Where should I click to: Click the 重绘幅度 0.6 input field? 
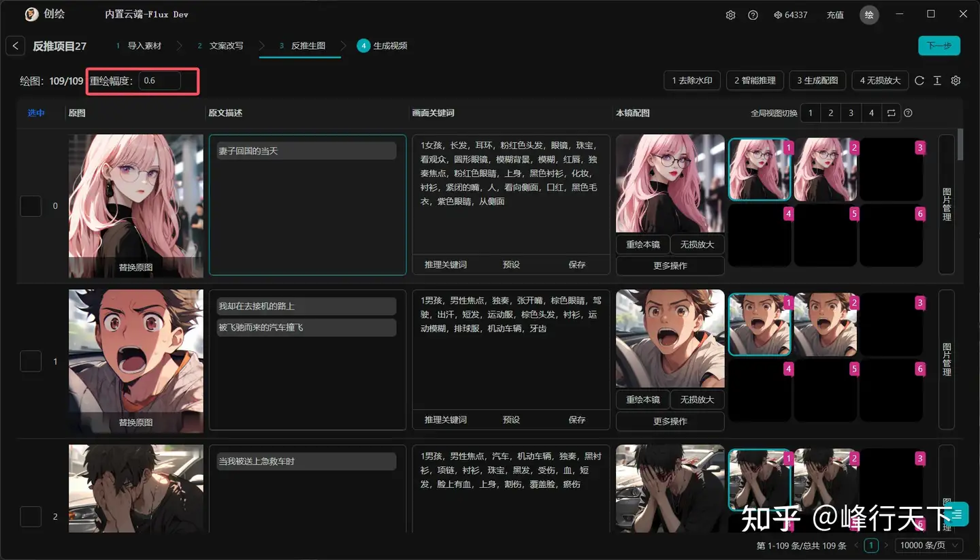pos(160,80)
